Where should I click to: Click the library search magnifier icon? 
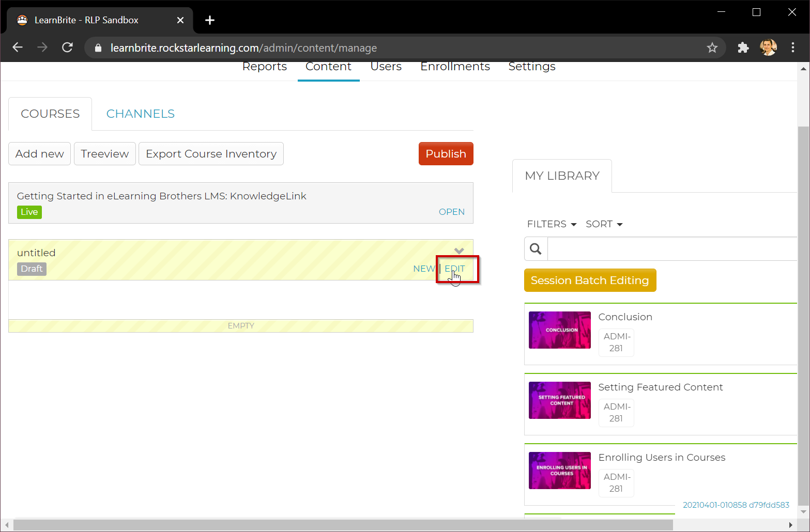536,249
